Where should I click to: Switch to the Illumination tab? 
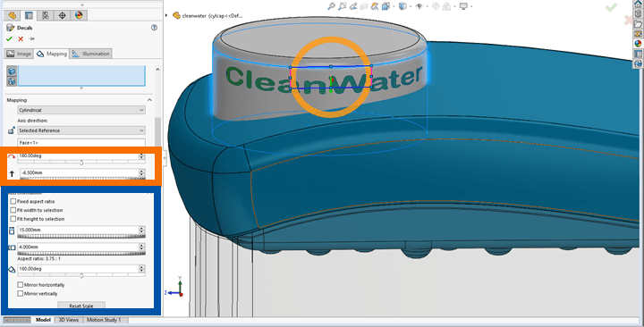[x=90, y=54]
